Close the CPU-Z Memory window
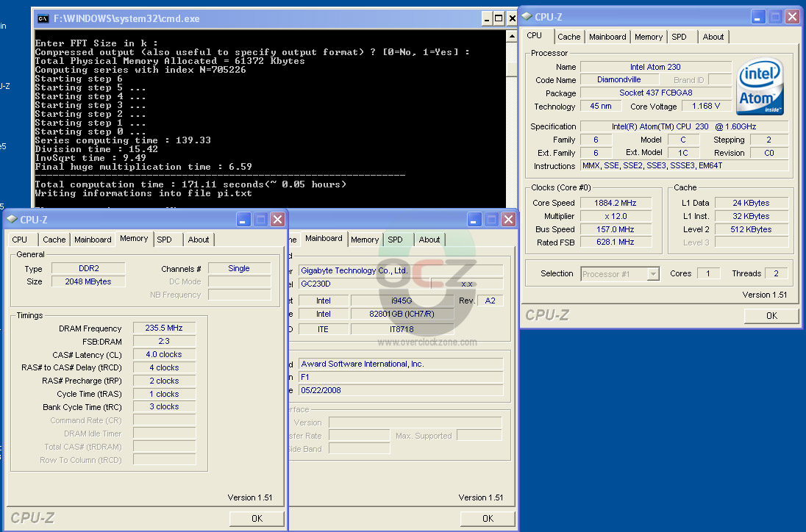The height and width of the screenshot is (532, 806). click(277, 220)
